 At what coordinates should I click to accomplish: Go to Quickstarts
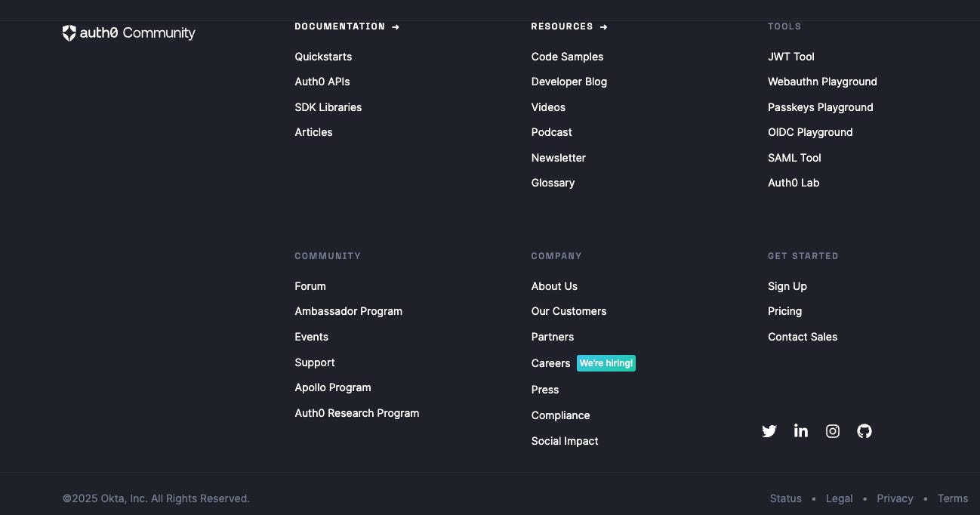pos(323,57)
